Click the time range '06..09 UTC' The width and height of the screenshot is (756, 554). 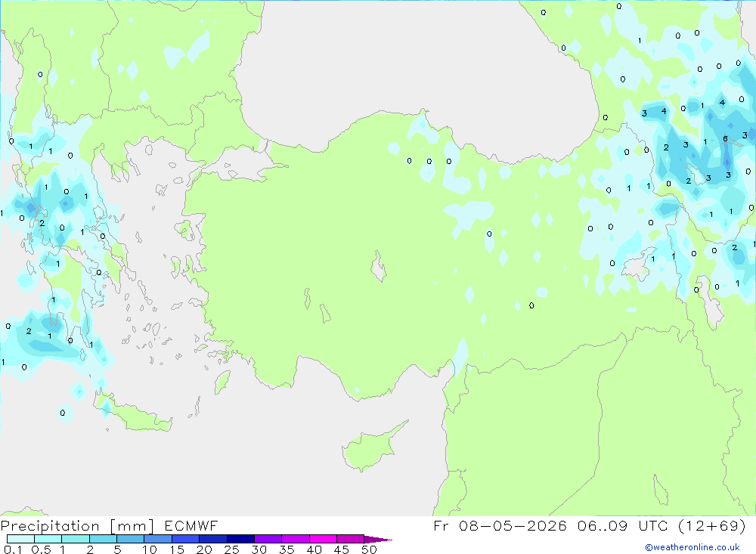click(623, 525)
